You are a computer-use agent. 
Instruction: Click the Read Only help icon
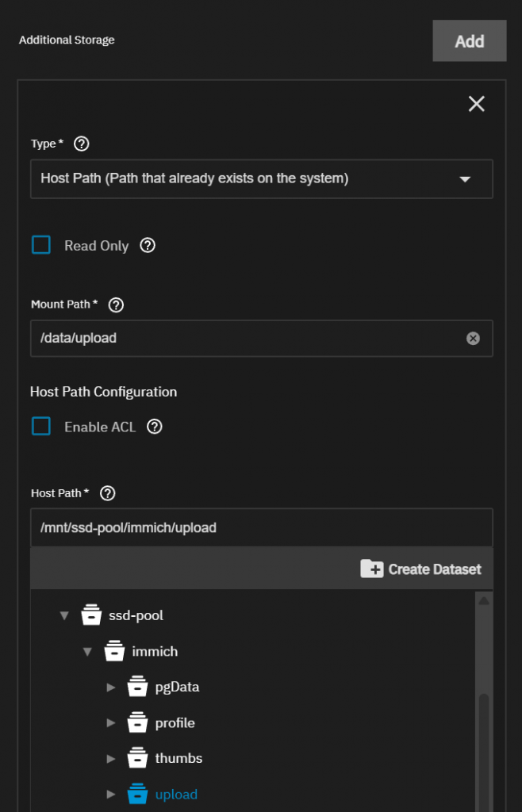click(148, 245)
